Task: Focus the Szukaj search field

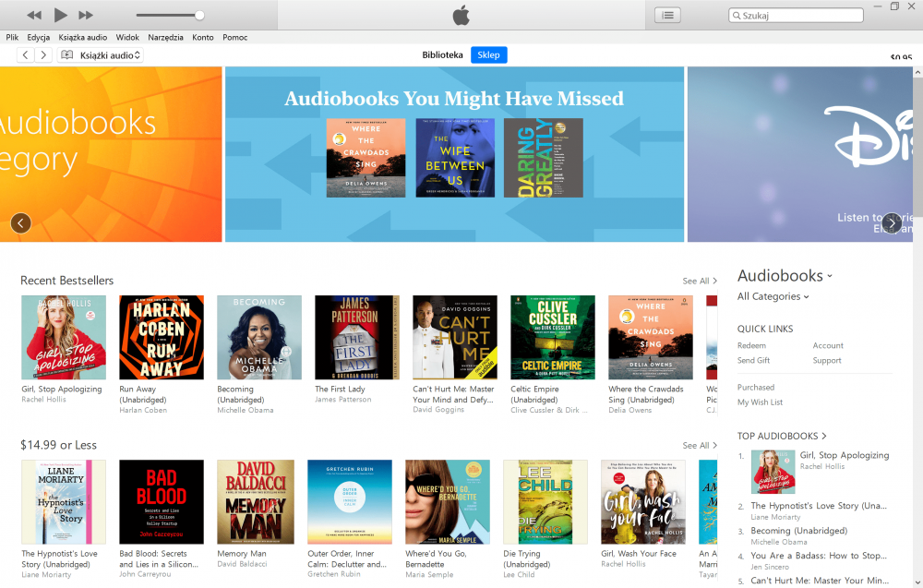Action: point(796,16)
